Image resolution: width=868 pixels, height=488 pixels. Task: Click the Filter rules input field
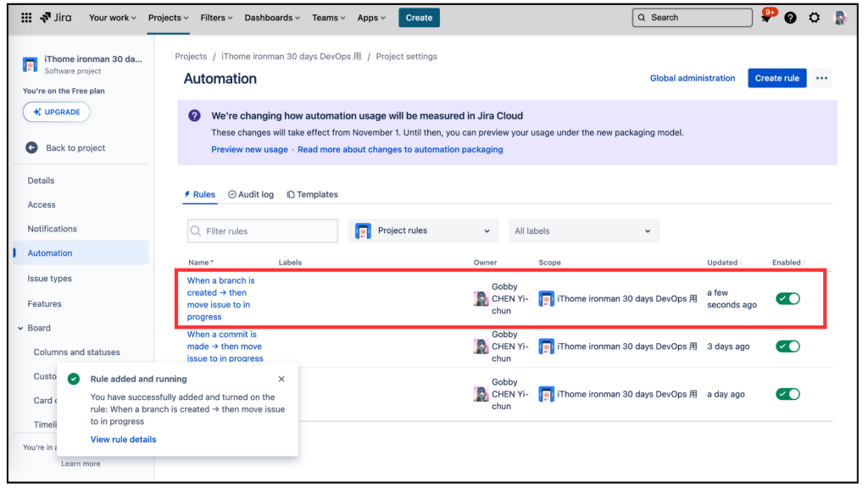pos(263,230)
